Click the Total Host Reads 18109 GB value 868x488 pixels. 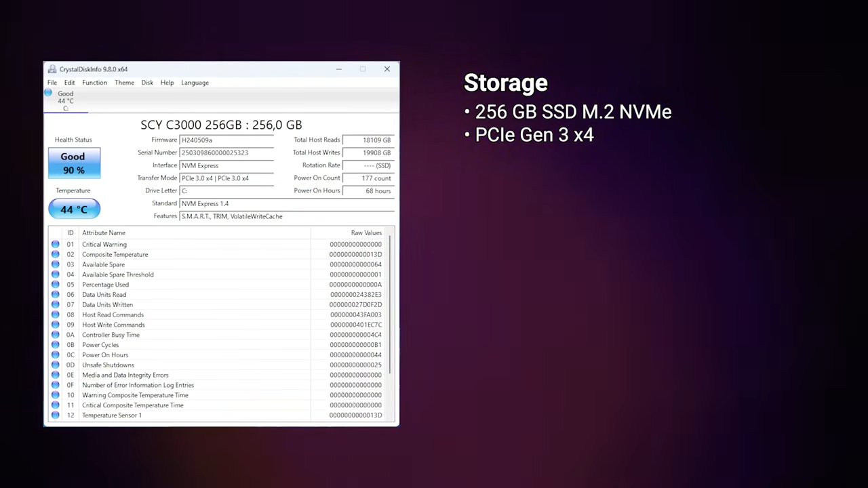click(368, 140)
